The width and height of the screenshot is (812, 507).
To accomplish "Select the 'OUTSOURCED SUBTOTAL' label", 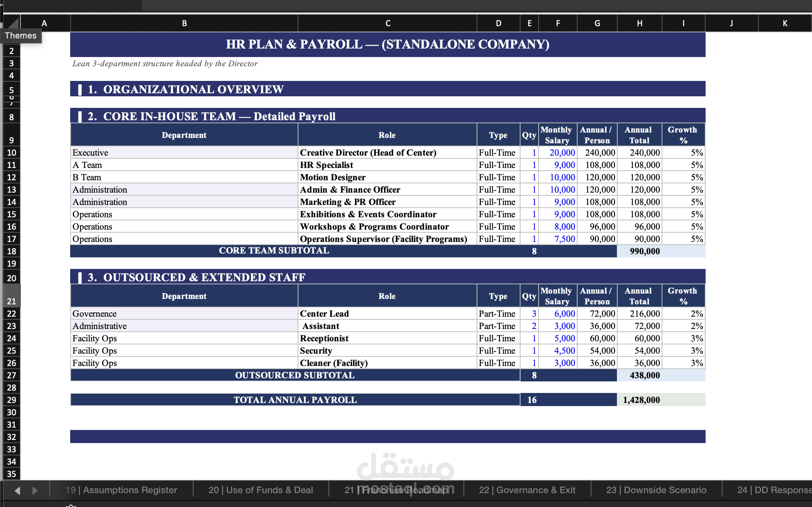I will tap(295, 375).
